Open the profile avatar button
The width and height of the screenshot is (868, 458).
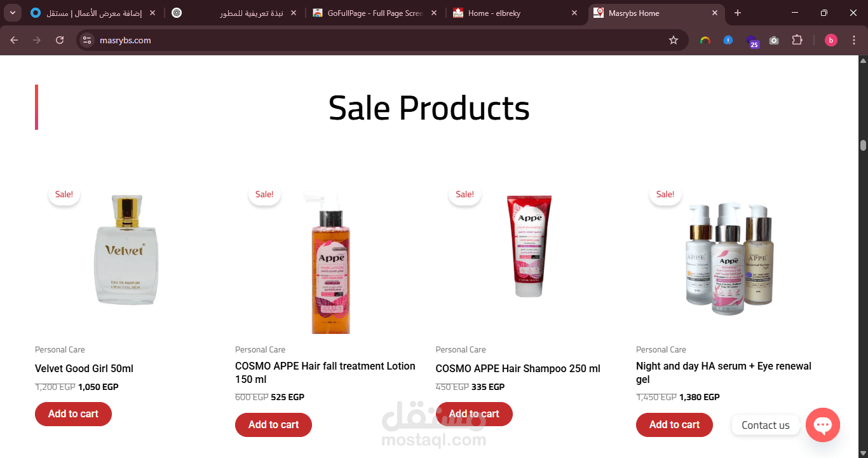pos(831,40)
